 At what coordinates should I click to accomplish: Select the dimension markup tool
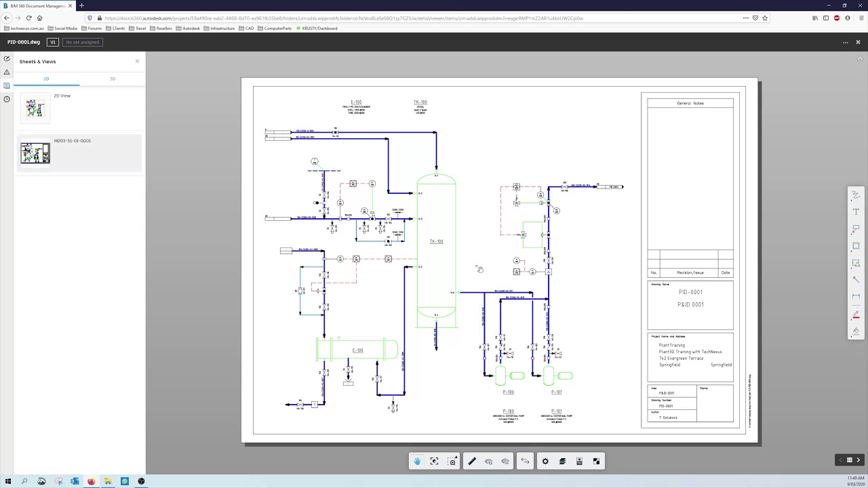tap(856, 297)
